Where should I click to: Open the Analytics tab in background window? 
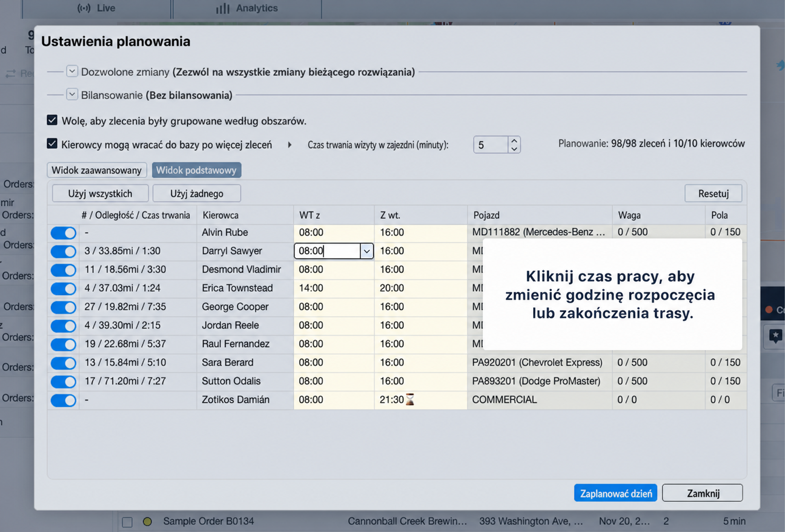click(247, 8)
